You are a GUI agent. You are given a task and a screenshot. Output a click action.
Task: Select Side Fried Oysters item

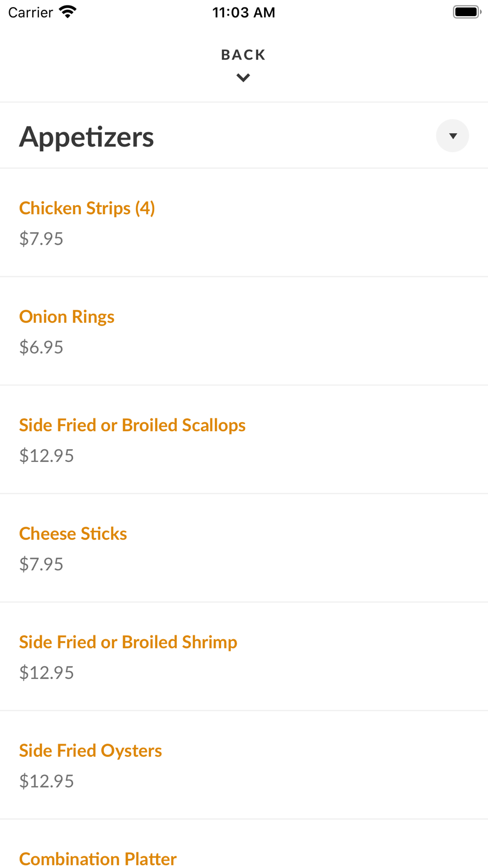click(x=90, y=750)
